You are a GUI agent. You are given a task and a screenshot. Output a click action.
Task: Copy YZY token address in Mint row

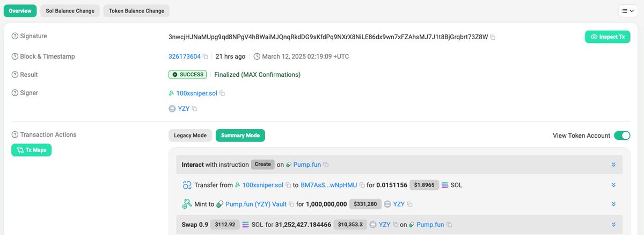pos(410,204)
